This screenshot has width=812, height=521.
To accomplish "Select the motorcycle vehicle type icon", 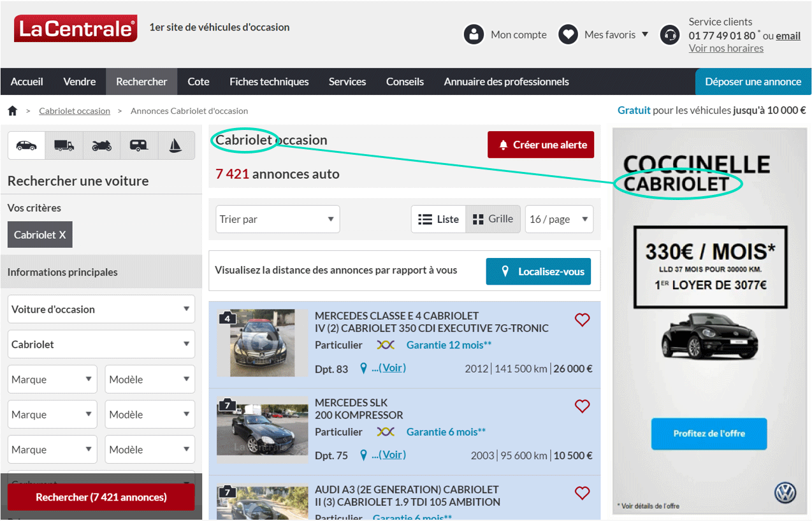I will click(x=101, y=146).
